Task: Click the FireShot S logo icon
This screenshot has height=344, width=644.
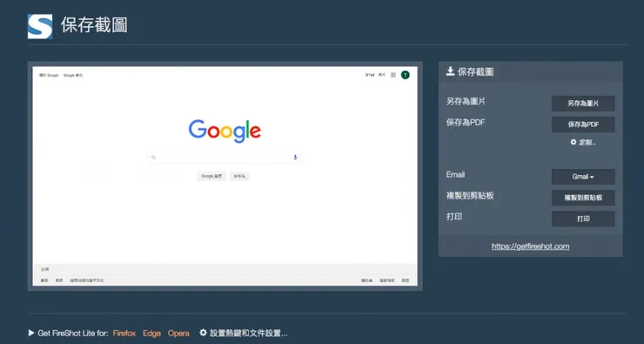Action: point(40,27)
